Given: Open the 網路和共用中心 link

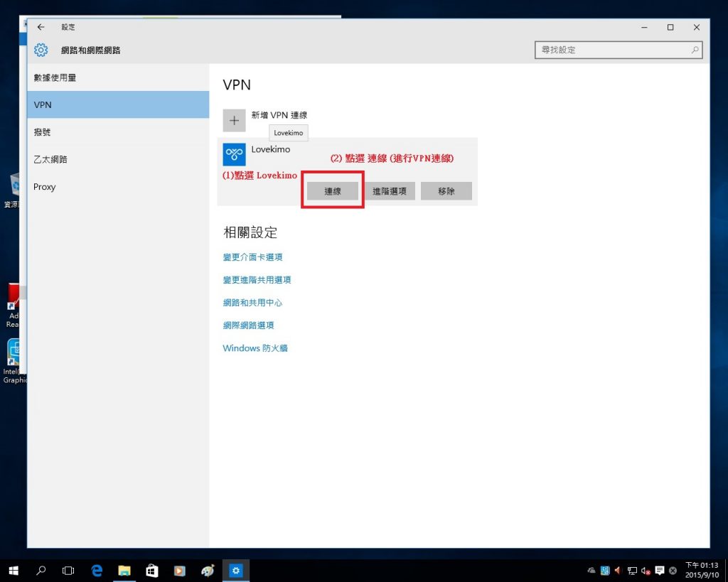Looking at the screenshot, I should click(x=253, y=302).
